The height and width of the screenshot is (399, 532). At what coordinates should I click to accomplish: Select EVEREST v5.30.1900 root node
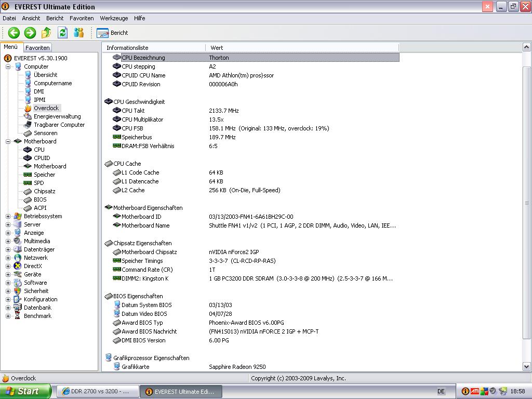click(41, 58)
